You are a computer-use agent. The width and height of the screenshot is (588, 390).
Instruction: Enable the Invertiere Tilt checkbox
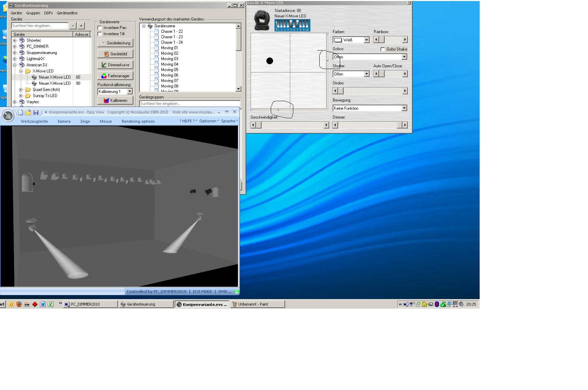coord(100,34)
